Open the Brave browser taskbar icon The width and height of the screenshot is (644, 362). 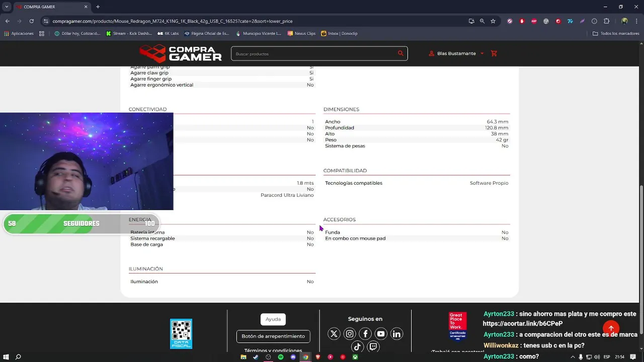point(318,357)
